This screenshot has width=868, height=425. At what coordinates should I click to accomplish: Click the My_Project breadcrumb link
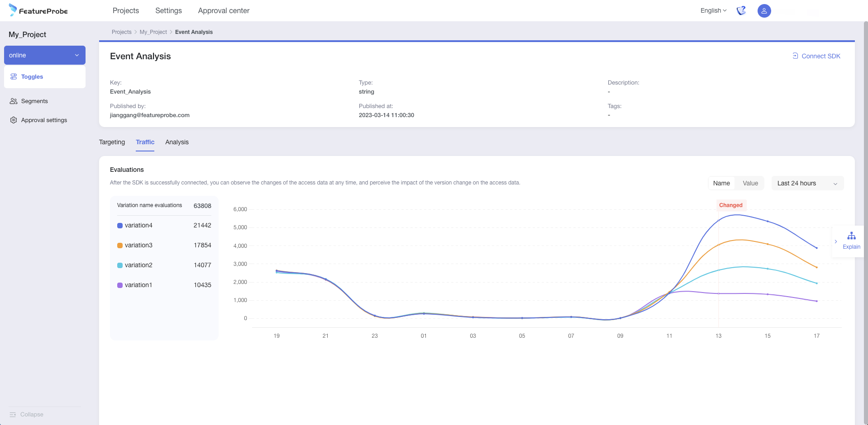tap(153, 32)
